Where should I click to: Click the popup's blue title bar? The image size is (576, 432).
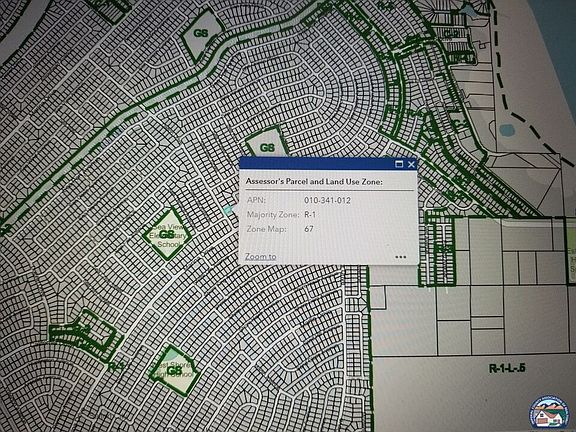coord(316,164)
